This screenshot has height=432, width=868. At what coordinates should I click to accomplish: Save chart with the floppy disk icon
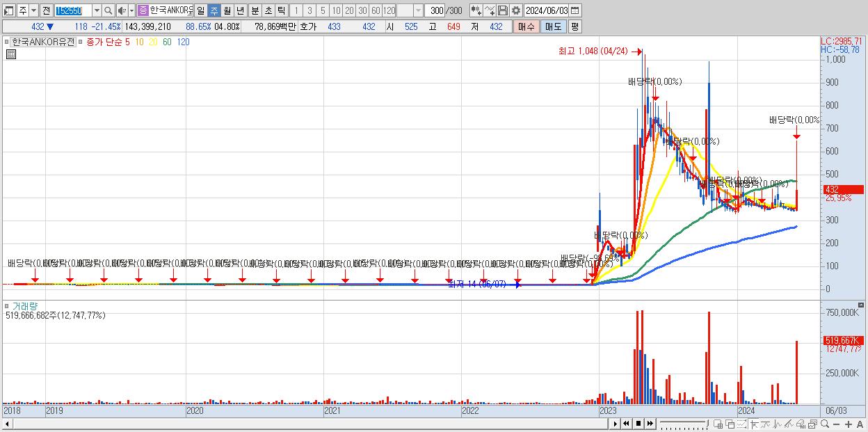(x=503, y=10)
